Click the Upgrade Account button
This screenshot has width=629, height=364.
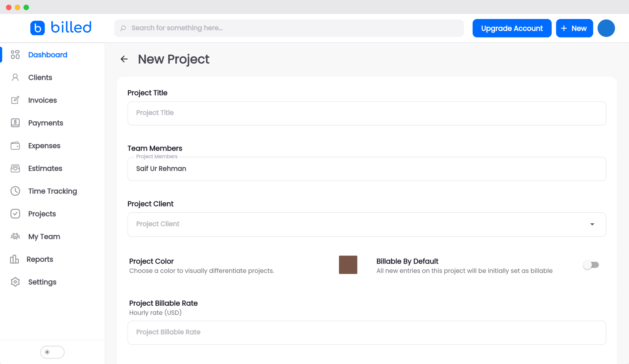coord(512,28)
